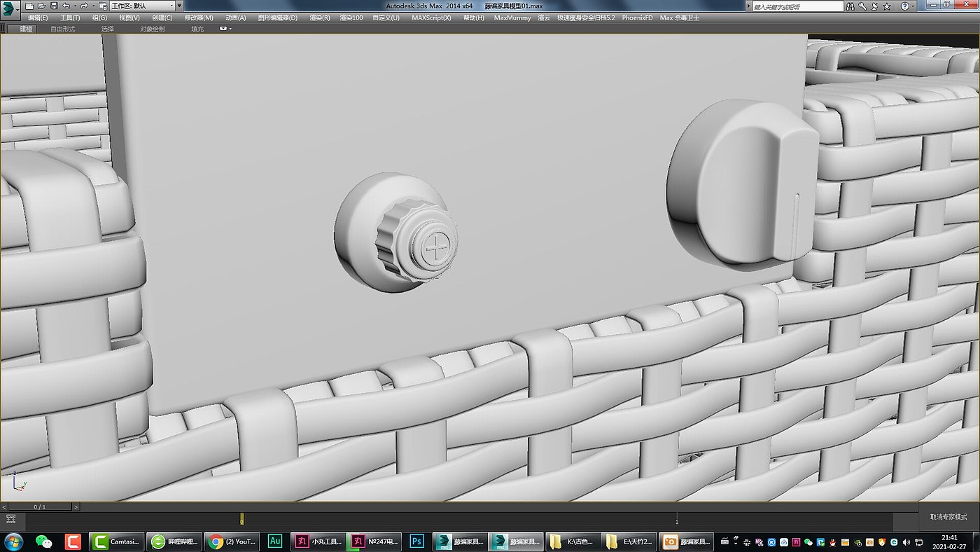Click the keyword search input field
The width and height of the screenshot is (980, 552).
[795, 6]
